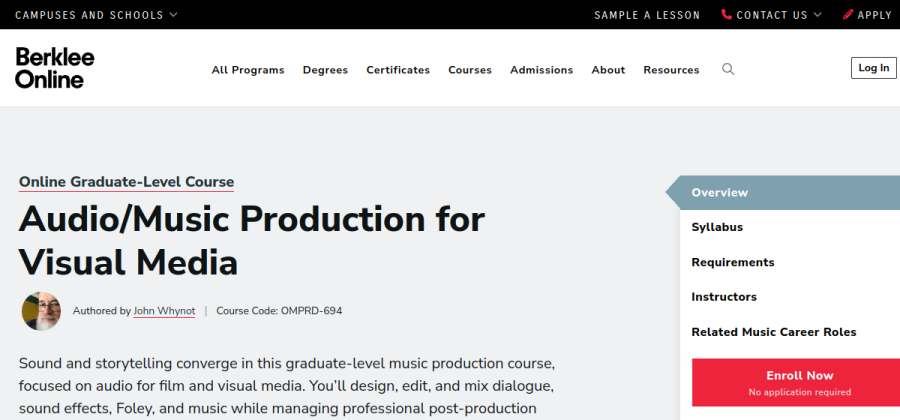Click the red pencil Apply icon

(848, 14)
